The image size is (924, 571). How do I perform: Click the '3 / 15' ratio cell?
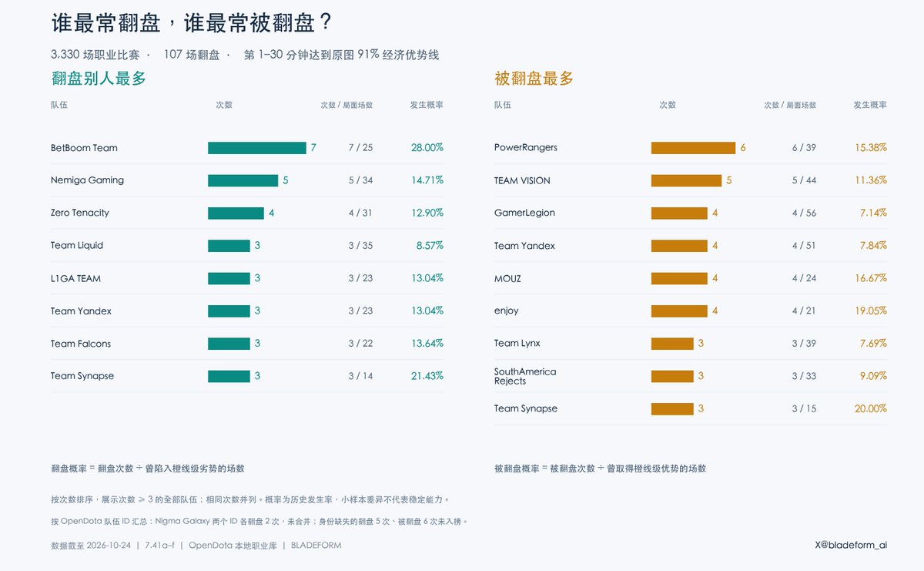(x=804, y=408)
